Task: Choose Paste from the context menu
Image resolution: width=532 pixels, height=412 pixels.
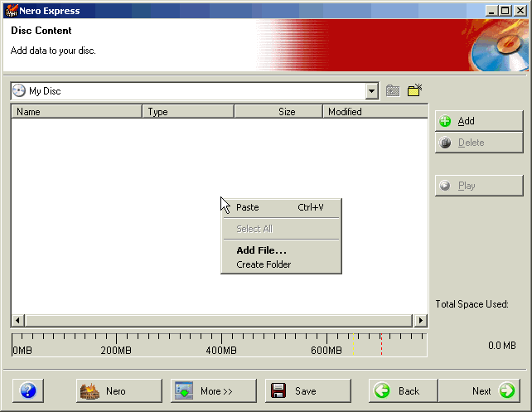Action: tap(281, 207)
